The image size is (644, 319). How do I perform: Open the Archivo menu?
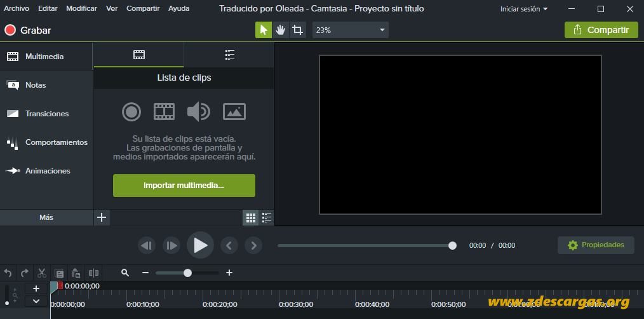(17, 8)
